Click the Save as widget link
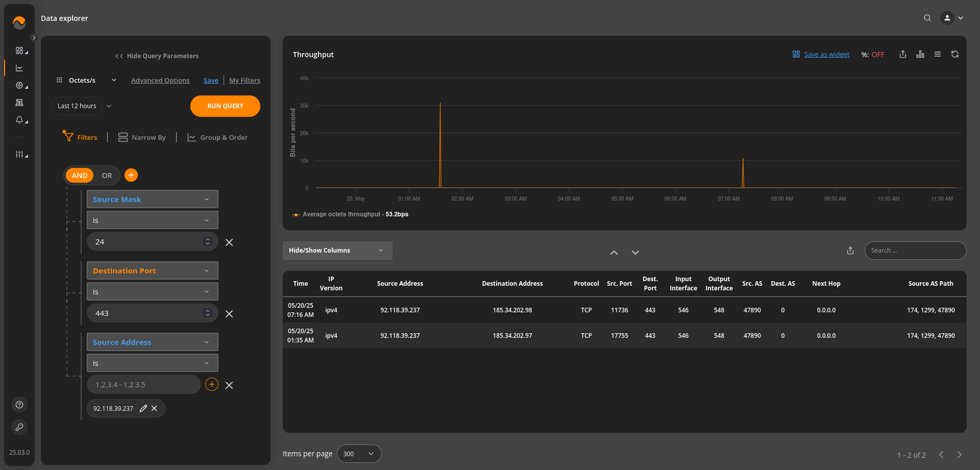The image size is (980, 470). point(826,55)
